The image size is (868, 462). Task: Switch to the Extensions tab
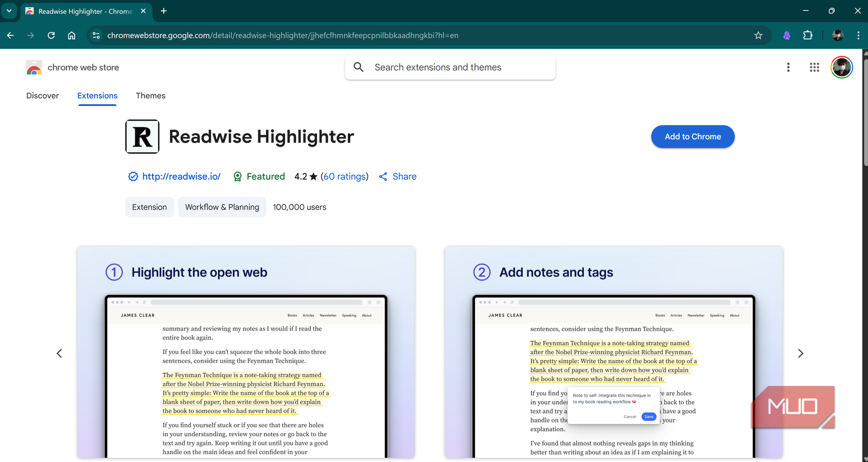(97, 96)
